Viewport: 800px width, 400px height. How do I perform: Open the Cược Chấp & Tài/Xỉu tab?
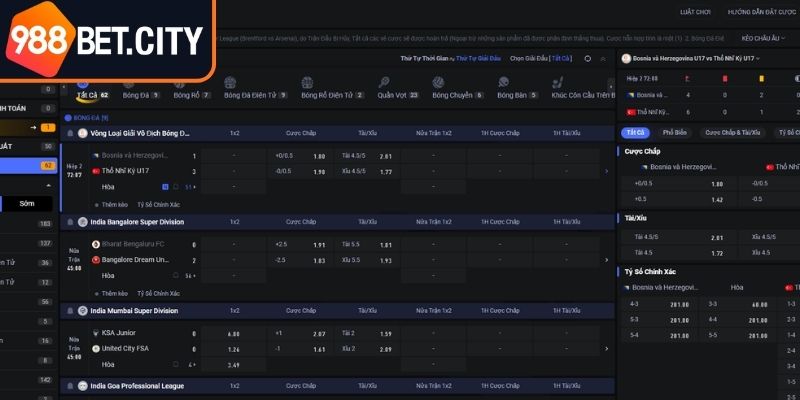[x=732, y=132]
